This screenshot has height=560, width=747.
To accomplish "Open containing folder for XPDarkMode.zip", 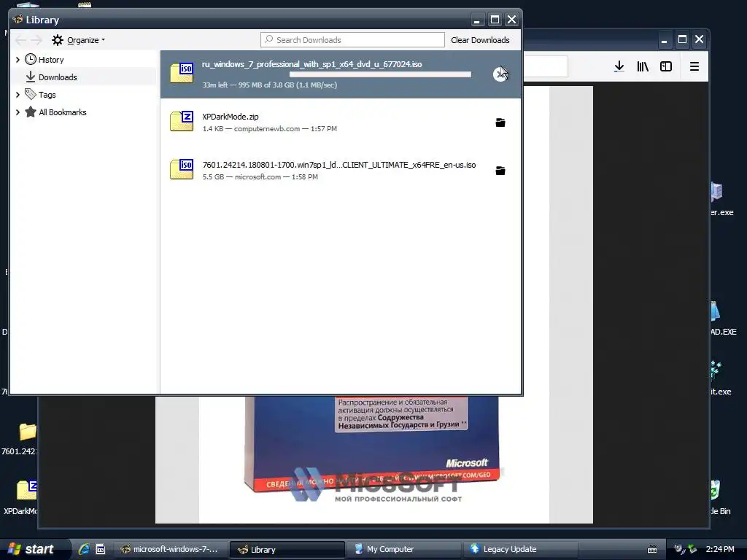I will point(500,122).
